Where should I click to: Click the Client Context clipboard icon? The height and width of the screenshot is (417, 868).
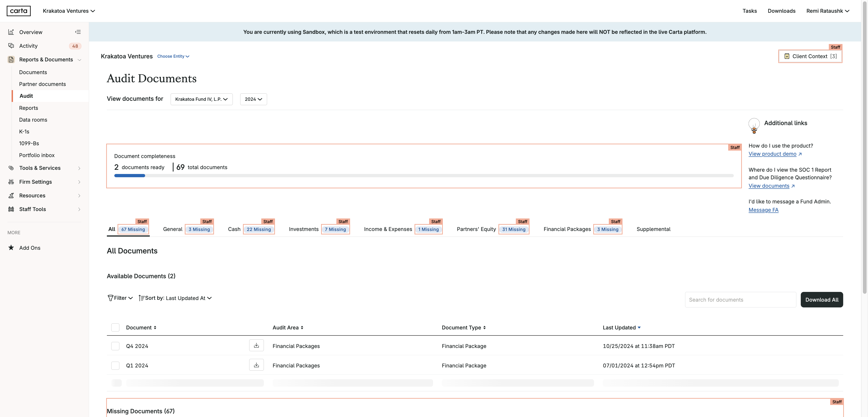click(787, 56)
